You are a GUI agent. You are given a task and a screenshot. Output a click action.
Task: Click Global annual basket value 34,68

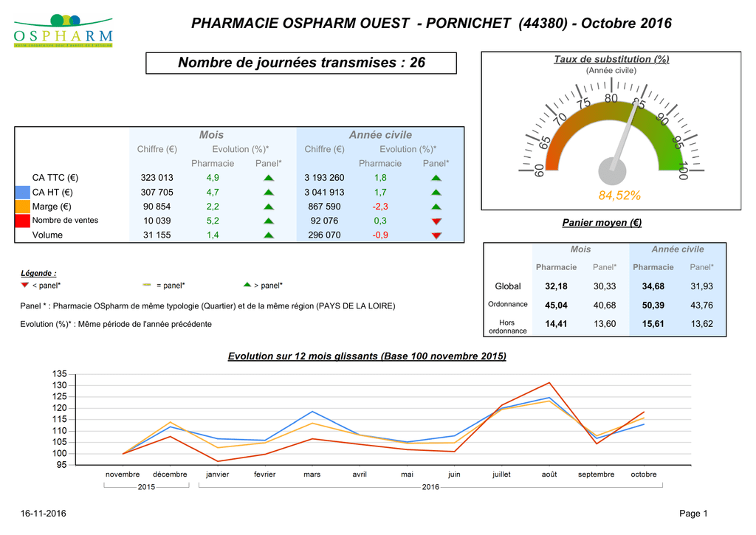(653, 286)
